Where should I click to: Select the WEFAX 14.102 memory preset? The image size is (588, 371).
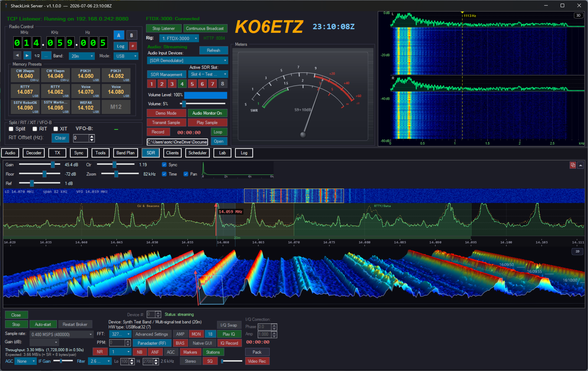click(86, 107)
